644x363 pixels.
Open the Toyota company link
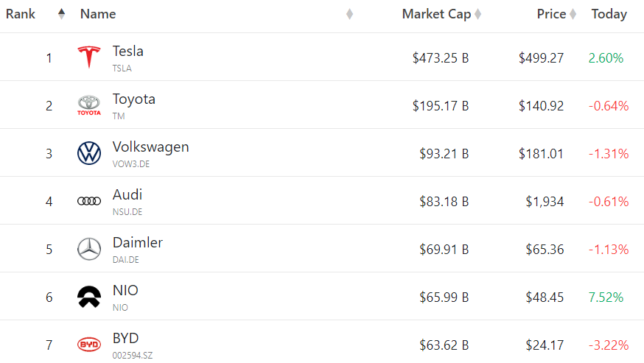tap(134, 99)
